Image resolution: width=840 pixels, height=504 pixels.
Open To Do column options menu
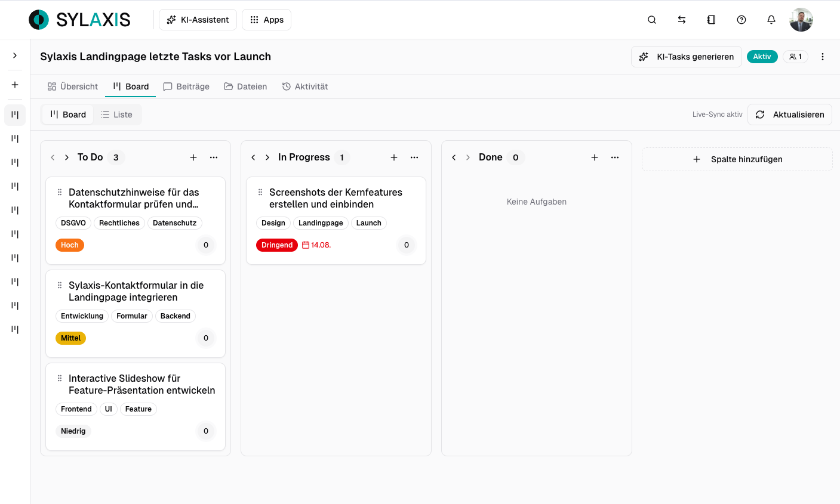[214, 157]
